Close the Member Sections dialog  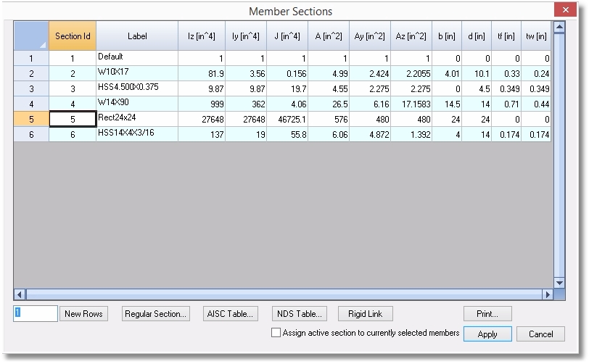pyautogui.click(x=564, y=10)
